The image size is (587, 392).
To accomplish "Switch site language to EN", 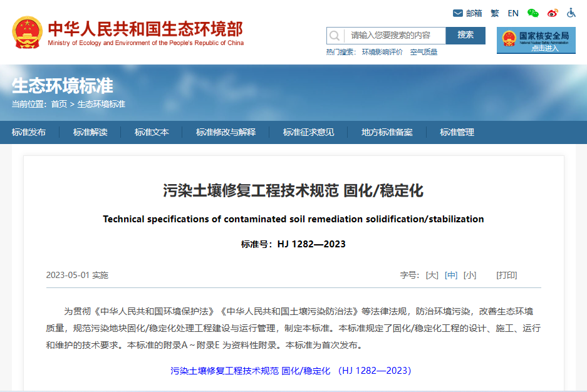I will 513,13.
